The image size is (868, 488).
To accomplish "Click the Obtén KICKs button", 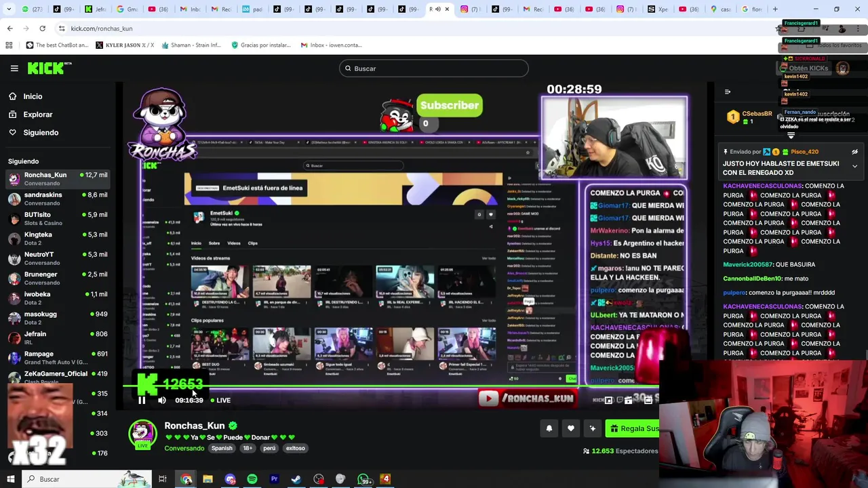I will tap(804, 68).
